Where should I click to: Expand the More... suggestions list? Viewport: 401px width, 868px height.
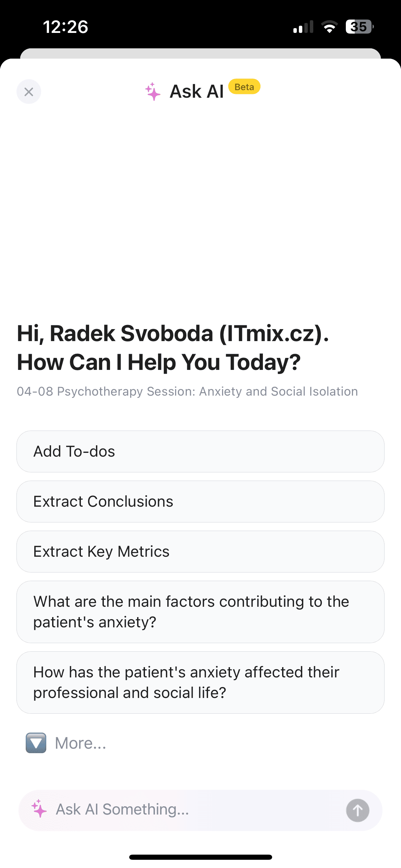pyautogui.click(x=81, y=743)
